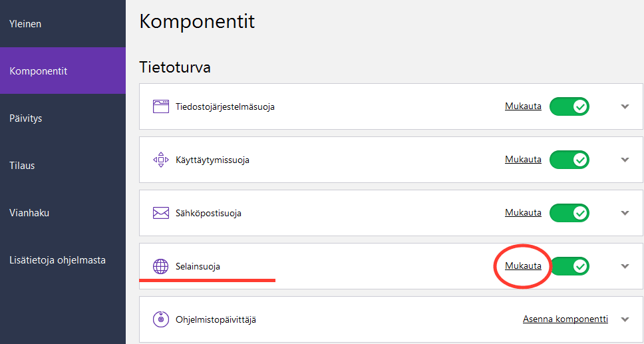Disable the Tiedostojärjestelmäsuoja toggle
This screenshot has height=344, width=644.
569,106
